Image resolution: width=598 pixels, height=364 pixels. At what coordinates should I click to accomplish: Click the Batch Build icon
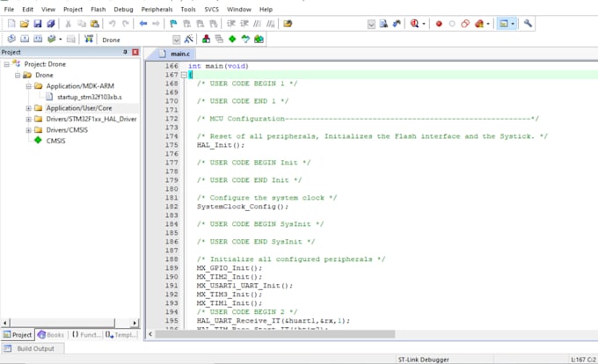(x=52, y=39)
